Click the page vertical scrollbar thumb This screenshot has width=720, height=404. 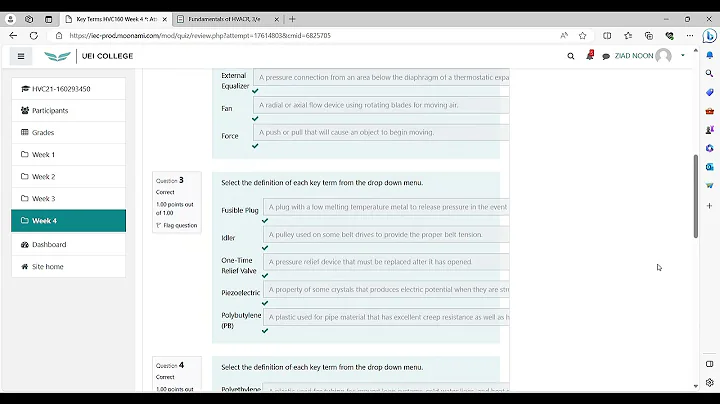(x=696, y=196)
